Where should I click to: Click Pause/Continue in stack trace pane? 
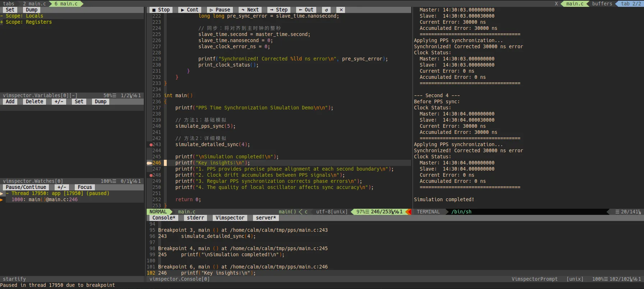[x=26, y=187]
